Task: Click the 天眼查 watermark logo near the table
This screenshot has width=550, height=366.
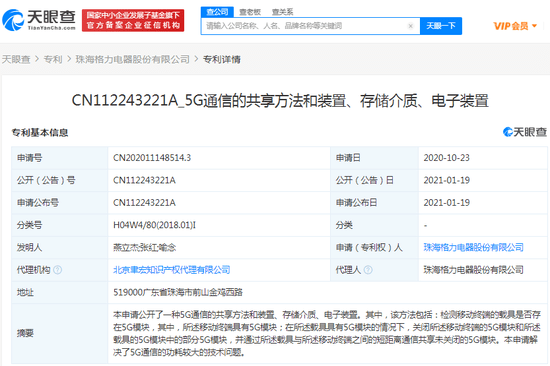Action: tap(525, 132)
